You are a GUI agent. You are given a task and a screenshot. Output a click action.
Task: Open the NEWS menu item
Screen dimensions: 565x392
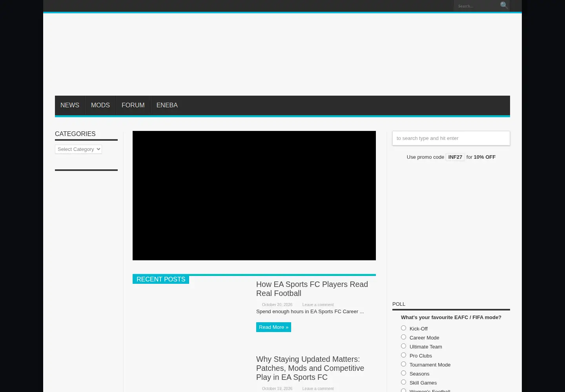70,105
